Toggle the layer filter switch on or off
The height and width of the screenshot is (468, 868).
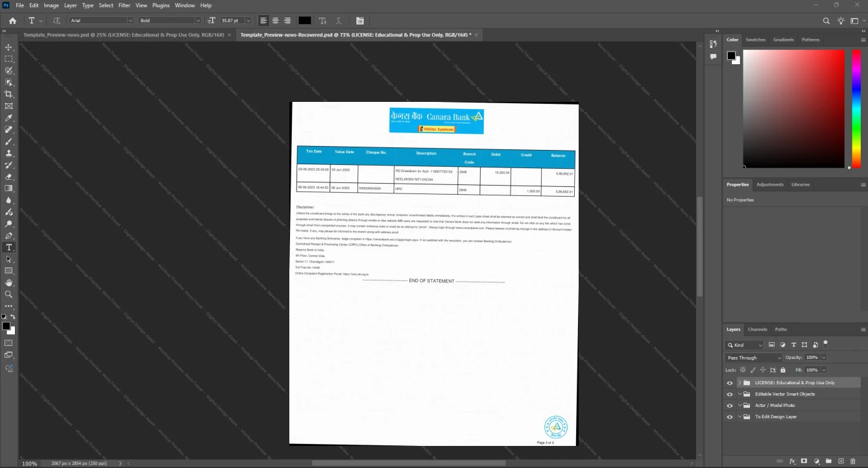click(x=825, y=343)
